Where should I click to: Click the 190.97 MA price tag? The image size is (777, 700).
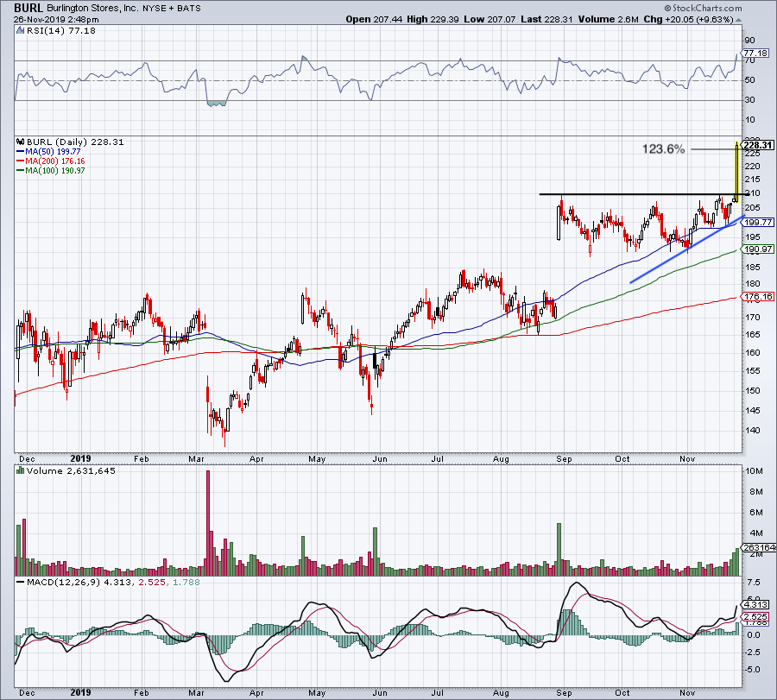pyautogui.click(x=758, y=249)
